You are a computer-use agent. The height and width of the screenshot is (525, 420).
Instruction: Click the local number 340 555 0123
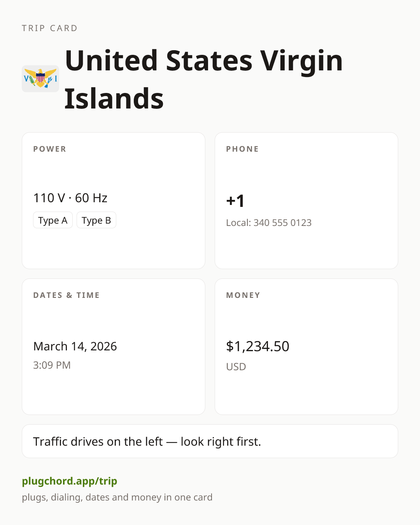[x=283, y=223]
